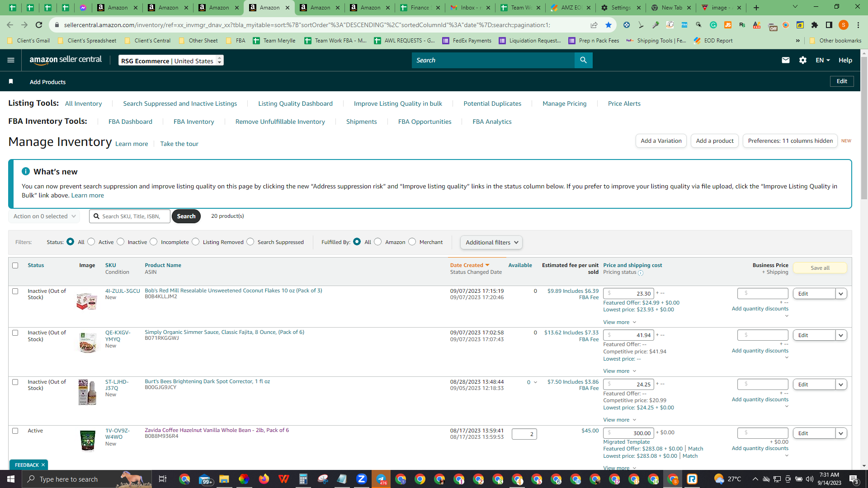Open FBA Analytics
Screen dimensions: 868x488
coord(492,122)
